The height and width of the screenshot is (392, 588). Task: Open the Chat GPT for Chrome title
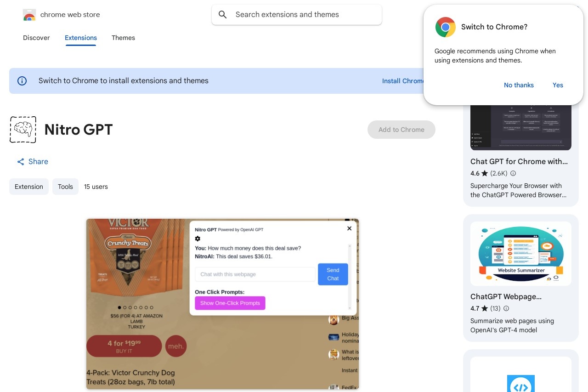[519, 161]
